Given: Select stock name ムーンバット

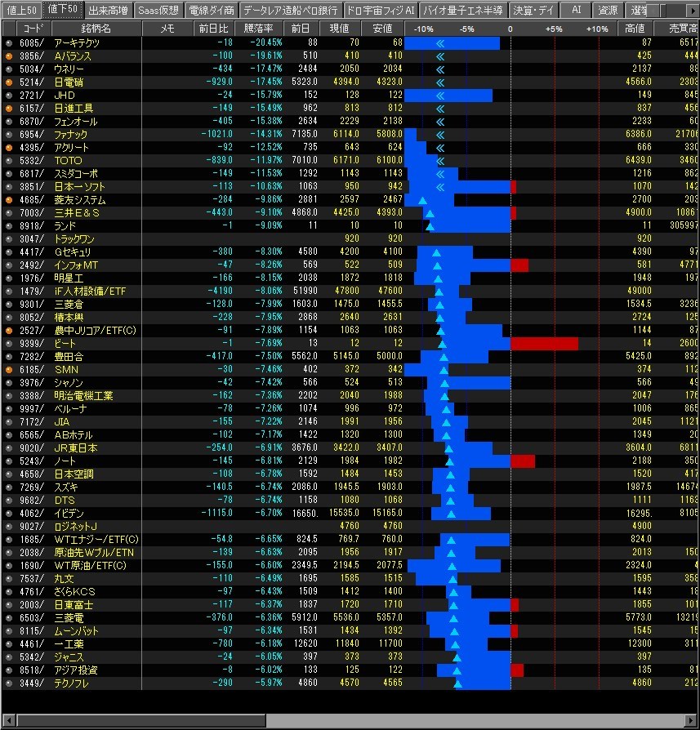Looking at the screenshot, I should [77, 631].
